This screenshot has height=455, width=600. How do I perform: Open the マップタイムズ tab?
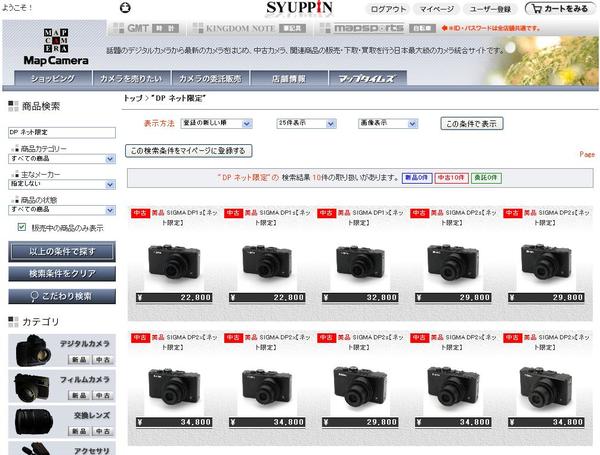pyautogui.click(x=367, y=78)
